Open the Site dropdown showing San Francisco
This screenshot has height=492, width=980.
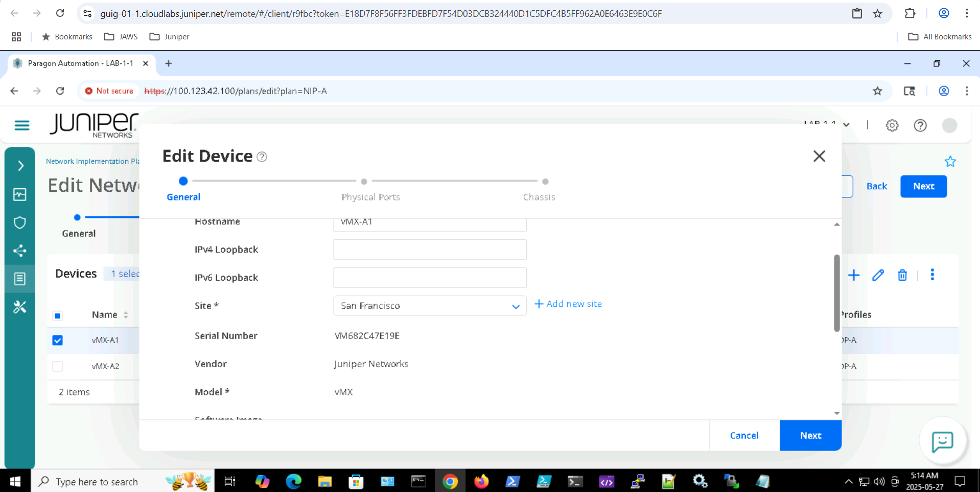click(429, 306)
